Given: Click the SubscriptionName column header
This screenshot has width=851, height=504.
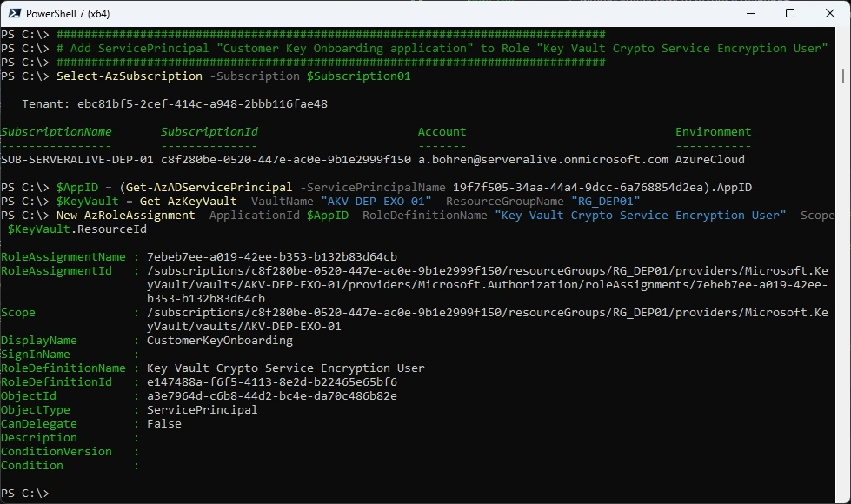Looking at the screenshot, I should [x=57, y=131].
